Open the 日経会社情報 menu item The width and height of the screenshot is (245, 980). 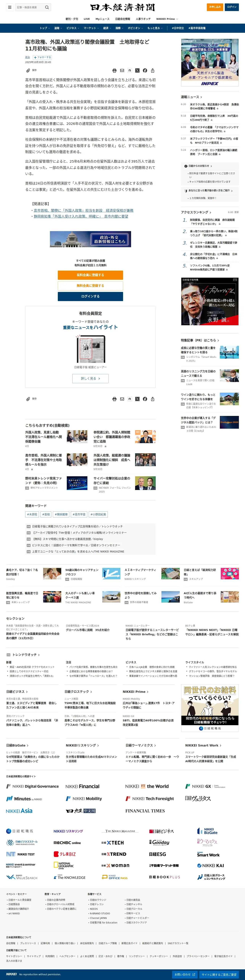[x=123, y=19]
